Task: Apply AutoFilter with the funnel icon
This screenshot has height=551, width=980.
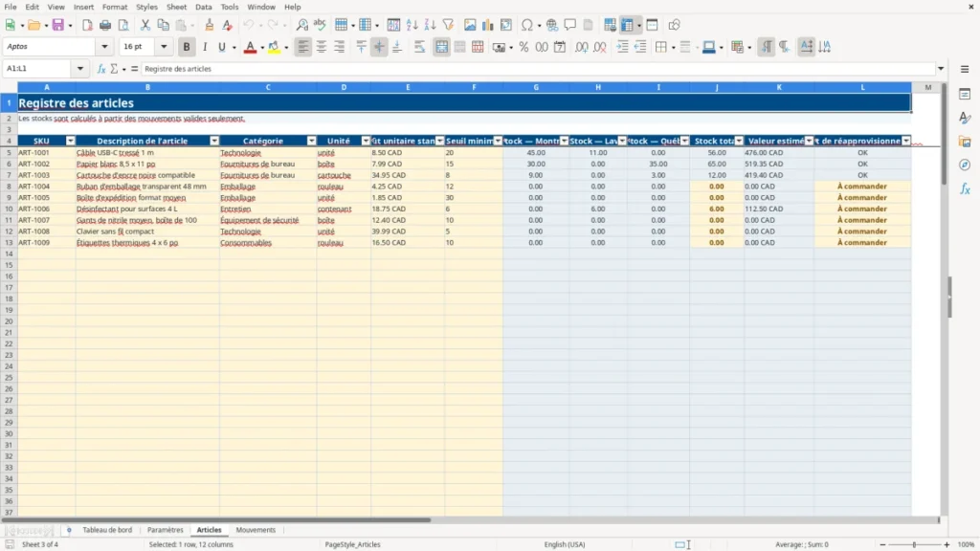Action: (x=448, y=25)
